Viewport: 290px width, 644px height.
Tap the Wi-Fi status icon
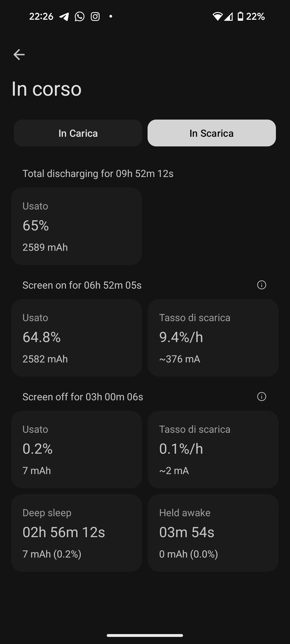click(x=217, y=17)
